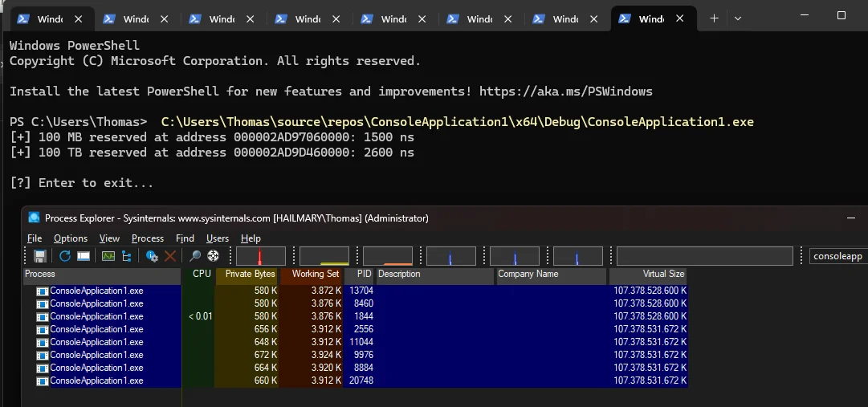The image size is (868, 407).
Task: Select the crosshair Find Window's Process icon
Action: [213, 256]
